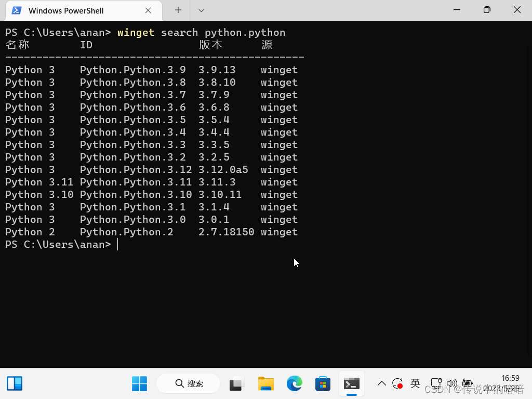Click version 3.10.11
532x399 pixels.
click(x=220, y=195)
